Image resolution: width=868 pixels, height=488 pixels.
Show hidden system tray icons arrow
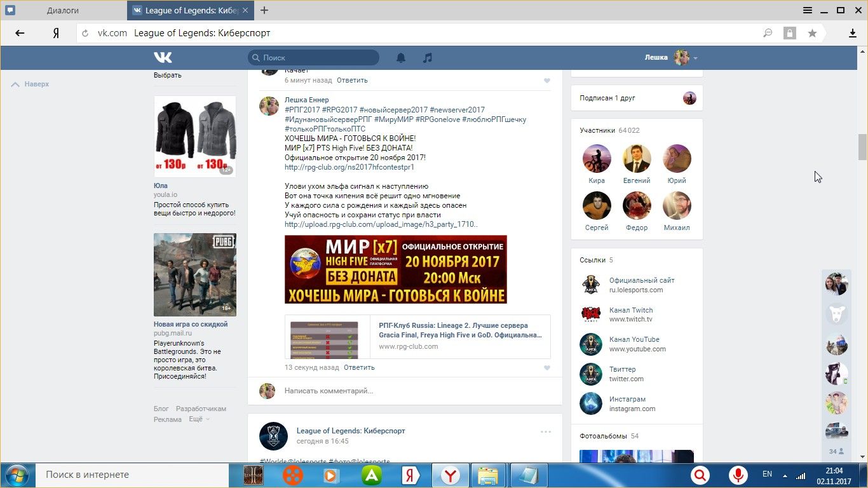tap(785, 475)
